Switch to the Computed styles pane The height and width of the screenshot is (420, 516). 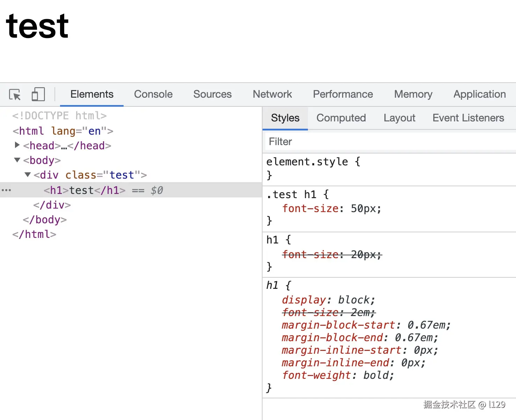[341, 118]
